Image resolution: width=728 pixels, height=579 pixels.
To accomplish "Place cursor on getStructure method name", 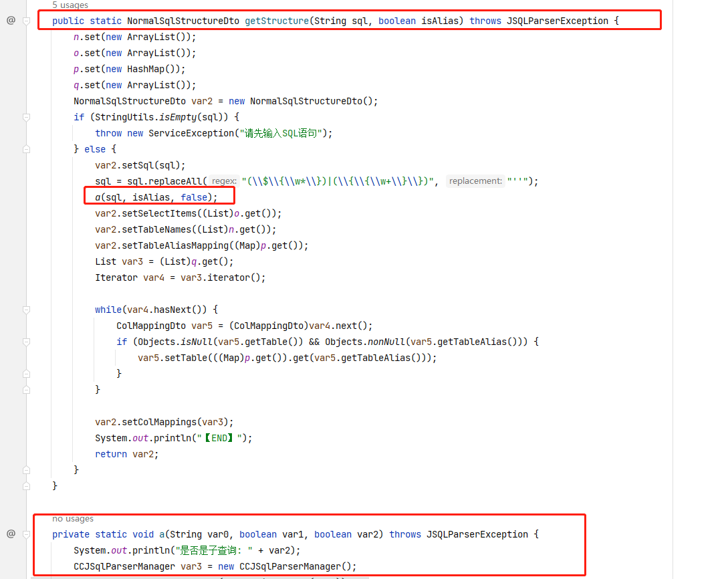I will (x=277, y=21).
